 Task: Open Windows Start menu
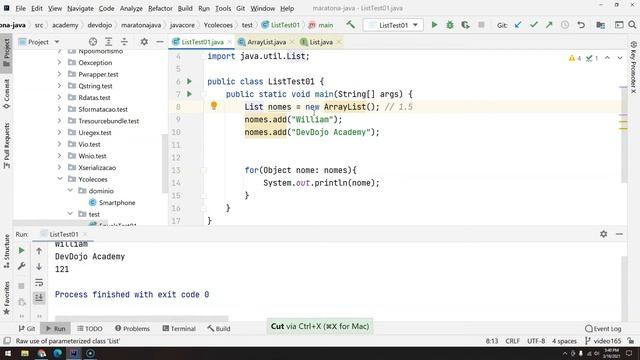(8, 353)
